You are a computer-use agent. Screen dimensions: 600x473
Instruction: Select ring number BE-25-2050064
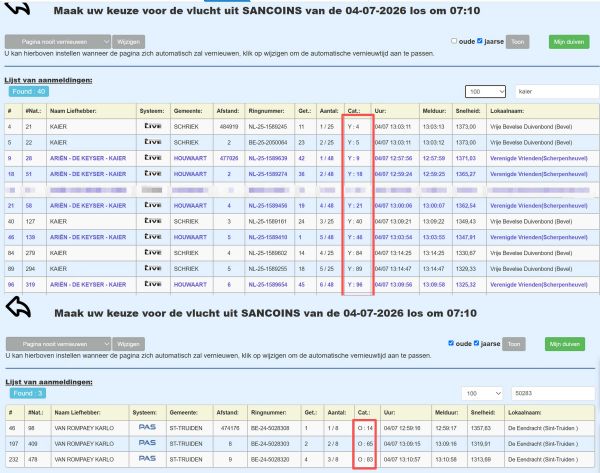point(268,142)
